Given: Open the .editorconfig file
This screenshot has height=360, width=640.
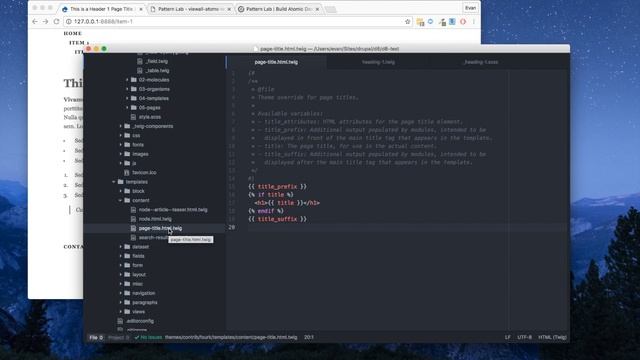Looking at the screenshot, I should click(140, 321).
